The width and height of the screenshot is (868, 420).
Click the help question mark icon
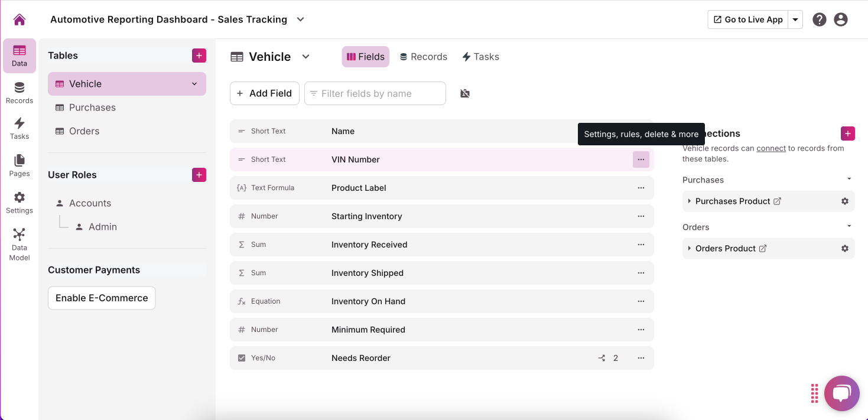(x=819, y=19)
